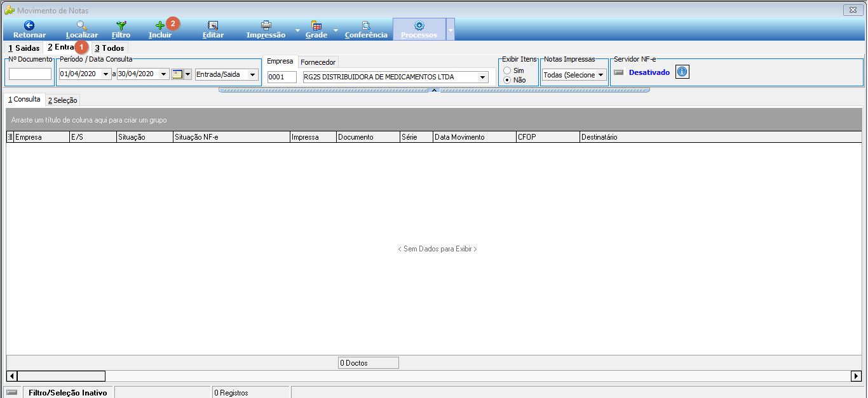Click the Filtro funnel icon
Screen dimensions: 868x398
click(x=121, y=25)
